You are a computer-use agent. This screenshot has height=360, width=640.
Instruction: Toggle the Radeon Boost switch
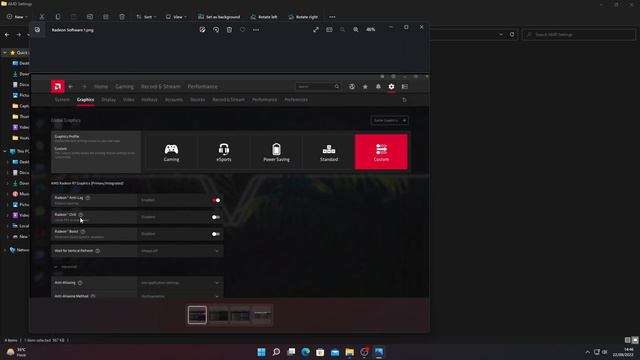tap(216, 234)
